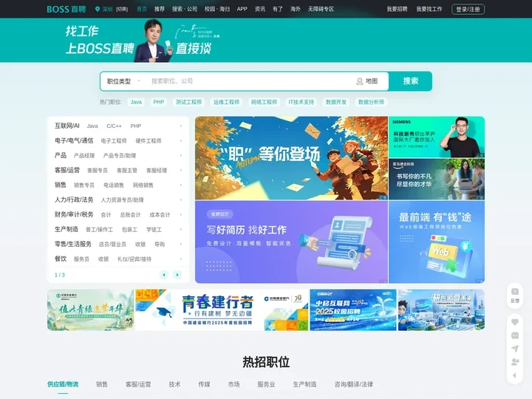Expand the 客服/运营 category arrow
The image size is (532, 399).
[x=181, y=170]
